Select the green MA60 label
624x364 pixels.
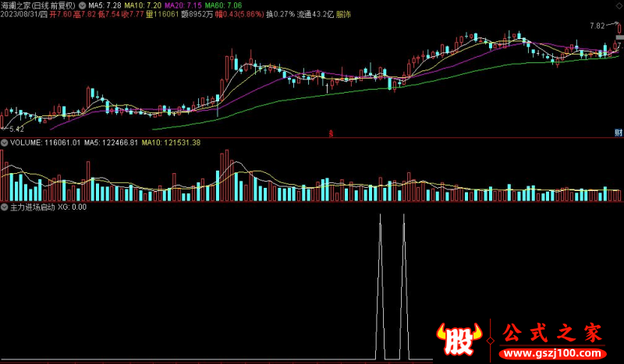pyautogui.click(x=222, y=5)
